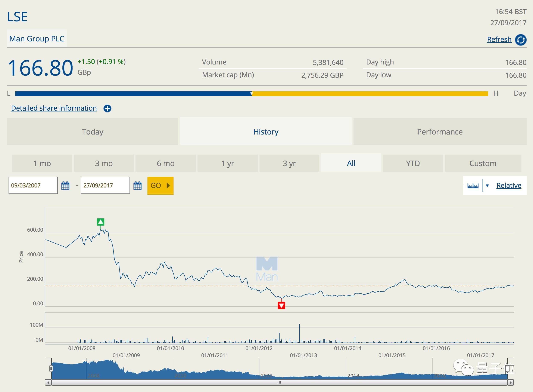This screenshot has height=392, width=533.
Task: Click the start date field 09/03/2007
Action: [x=33, y=185]
